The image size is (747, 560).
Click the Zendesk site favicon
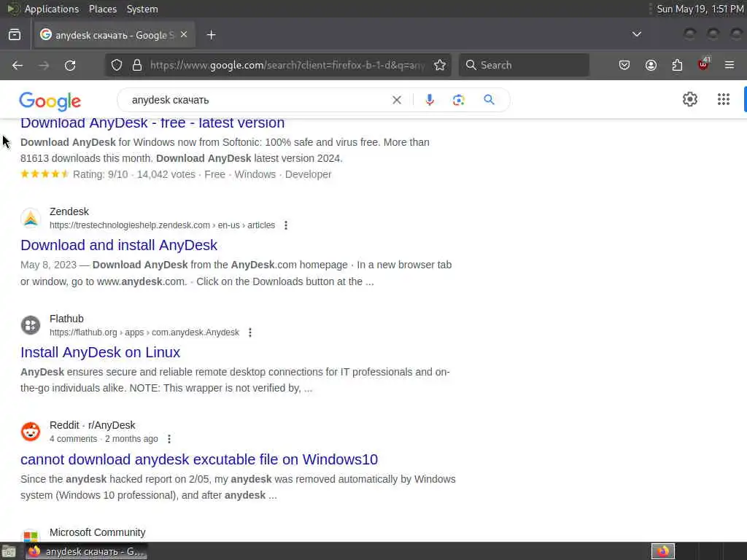[31, 218]
